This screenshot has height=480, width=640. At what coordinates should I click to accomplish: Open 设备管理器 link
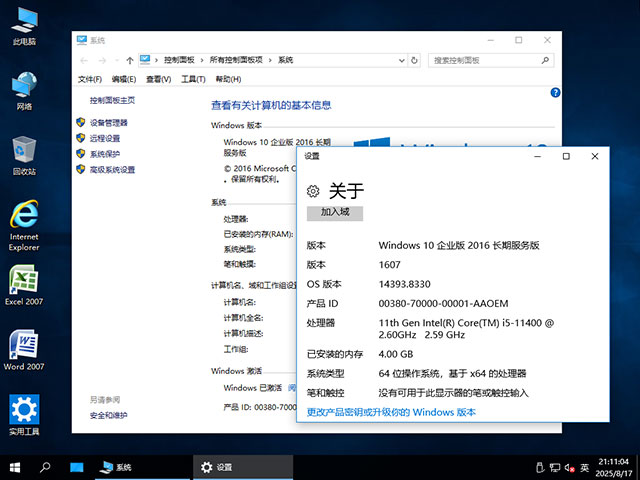(109, 122)
